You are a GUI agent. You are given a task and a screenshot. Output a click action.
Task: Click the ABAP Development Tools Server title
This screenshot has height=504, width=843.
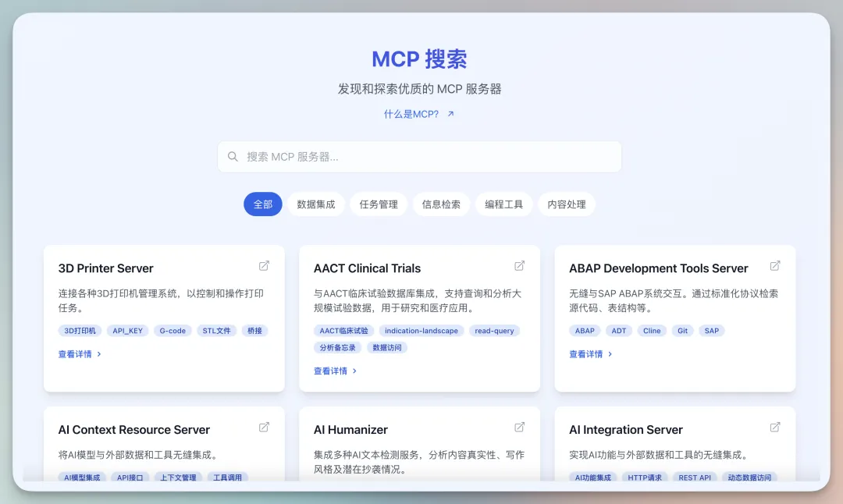point(659,268)
